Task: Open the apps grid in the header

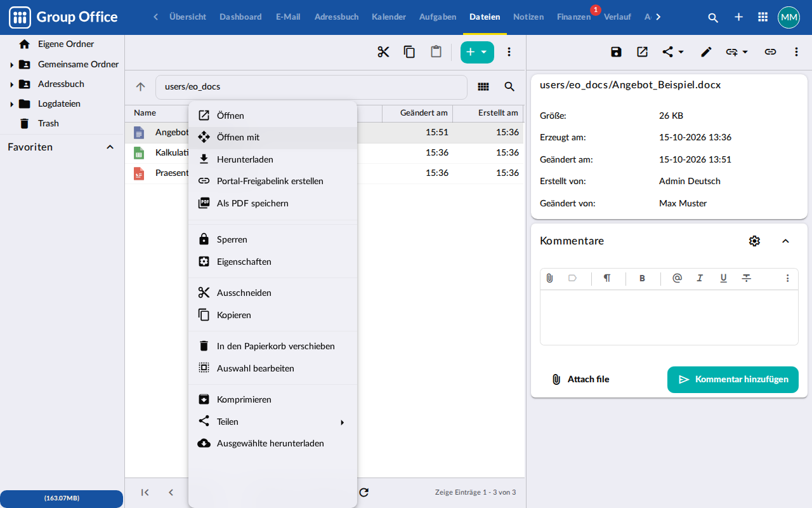Action: point(763,17)
